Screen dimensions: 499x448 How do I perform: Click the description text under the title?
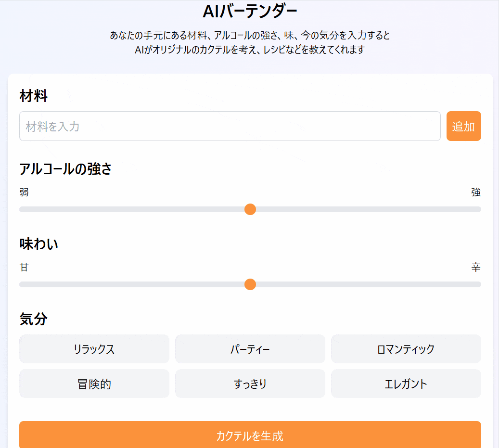pyautogui.click(x=250, y=42)
